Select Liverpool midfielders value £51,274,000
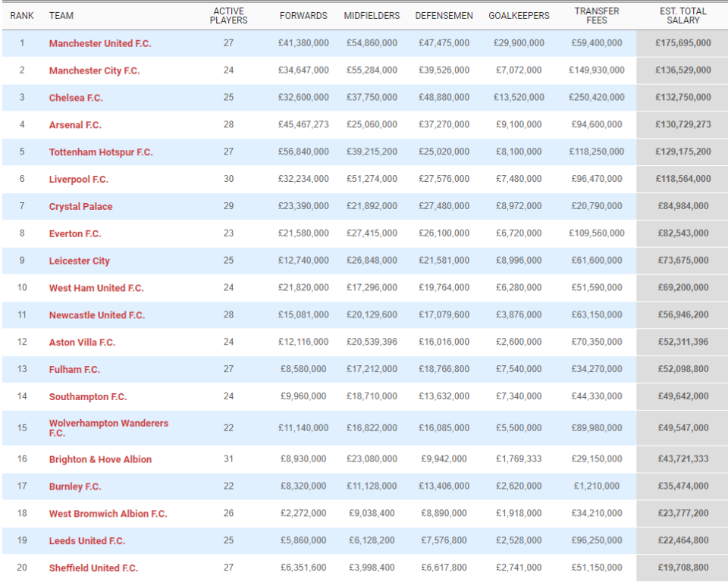 [x=372, y=179]
